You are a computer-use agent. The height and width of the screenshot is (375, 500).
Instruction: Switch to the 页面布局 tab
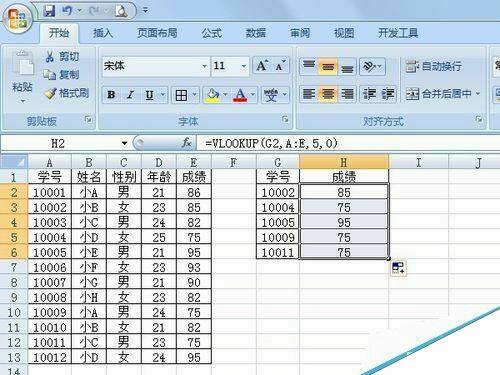[x=157, y=33]
